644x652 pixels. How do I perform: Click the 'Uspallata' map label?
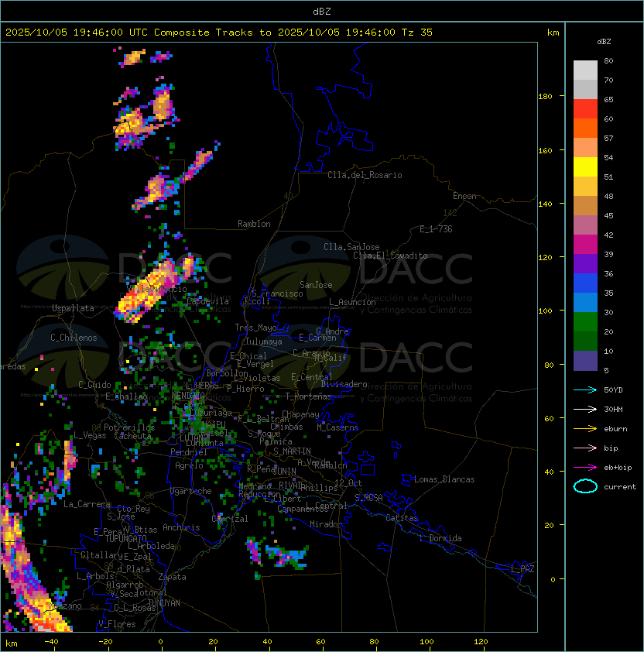pos(73,308)
